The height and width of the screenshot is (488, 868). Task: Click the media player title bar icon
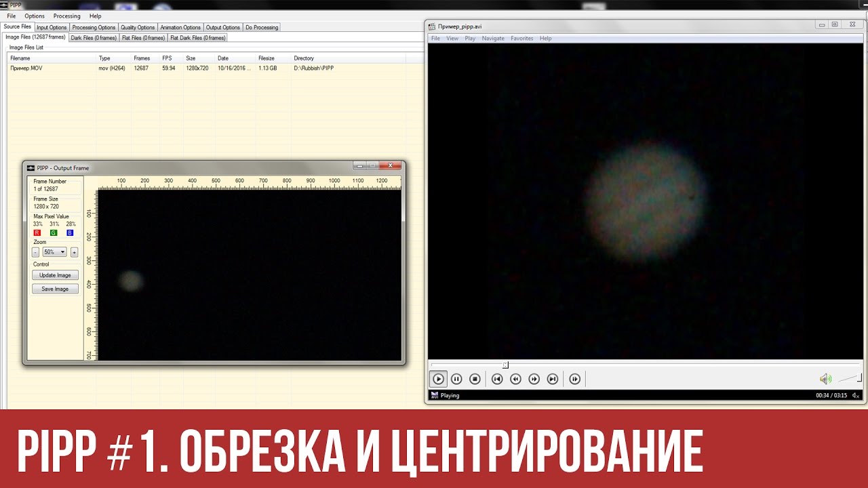coord(433,26)
